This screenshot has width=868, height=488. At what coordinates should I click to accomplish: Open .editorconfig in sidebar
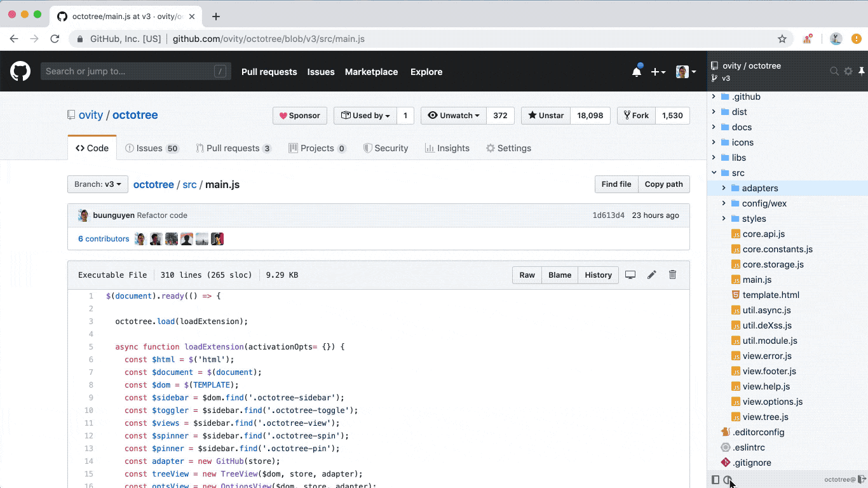click(758, 432)
